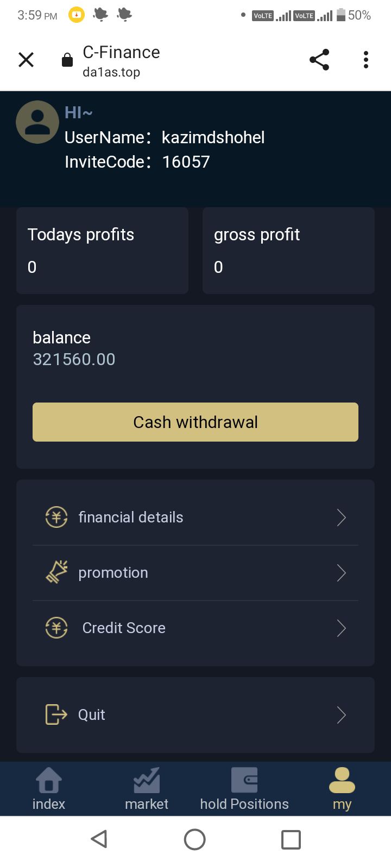Expand the financial details chevron arrow

pyautogui.click(x=341, y=518)
